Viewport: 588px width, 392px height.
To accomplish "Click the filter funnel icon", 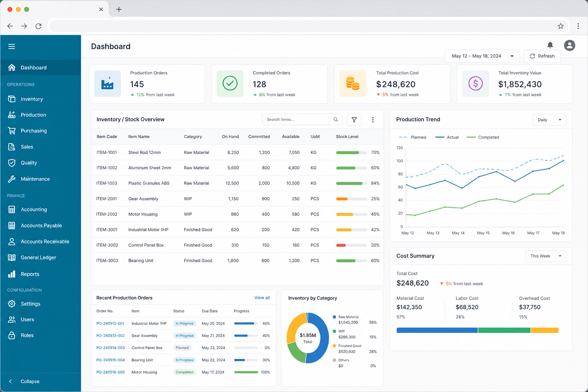I will pos(354,120).
